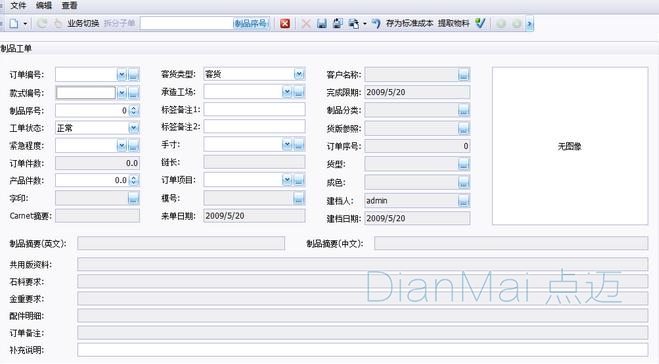Open the print/export icon's dropdown arrow

(x=364, y=24)
